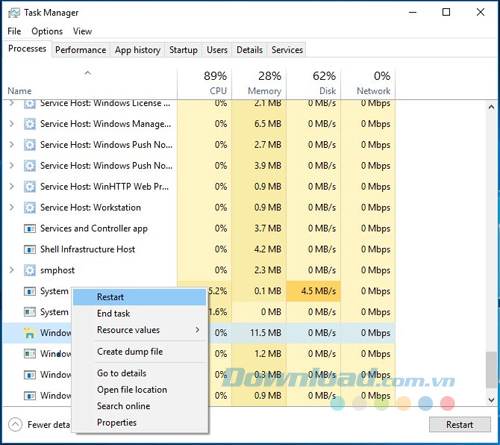The height and width of the screenshot is (445, 500).
Task: Maximize the Task Manager window
Action: 446,12
